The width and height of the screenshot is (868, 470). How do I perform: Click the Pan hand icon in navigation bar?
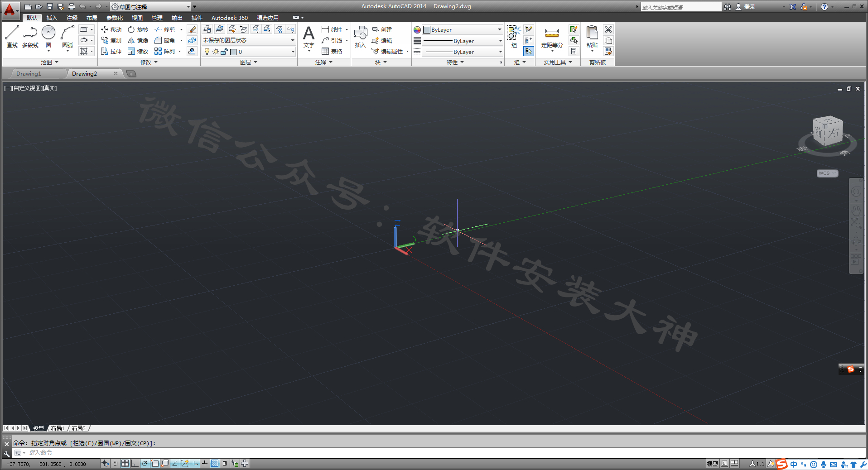[856, 211]
